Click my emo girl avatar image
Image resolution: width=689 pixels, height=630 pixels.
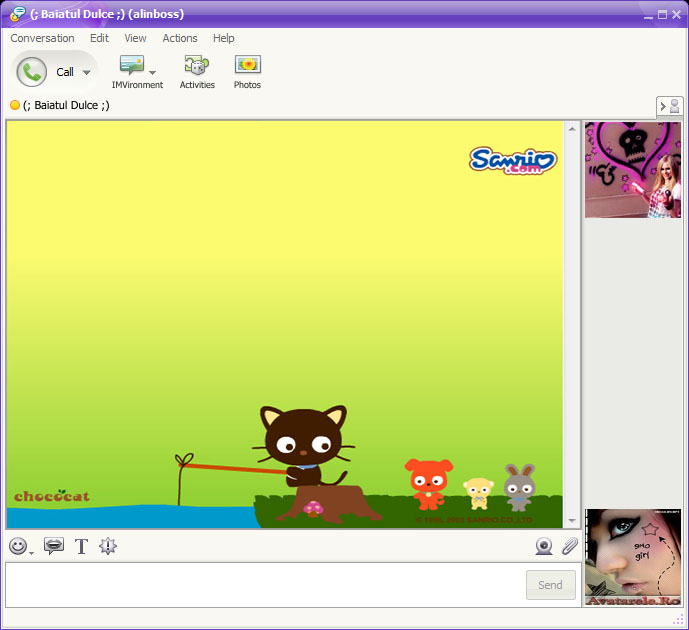click(633, 557)
